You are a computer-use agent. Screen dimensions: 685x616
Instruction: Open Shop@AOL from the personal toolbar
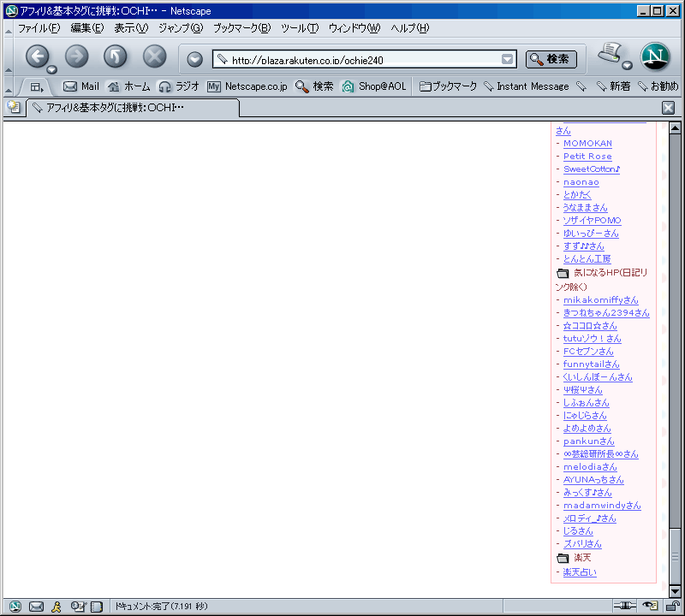tap(374, 86)
